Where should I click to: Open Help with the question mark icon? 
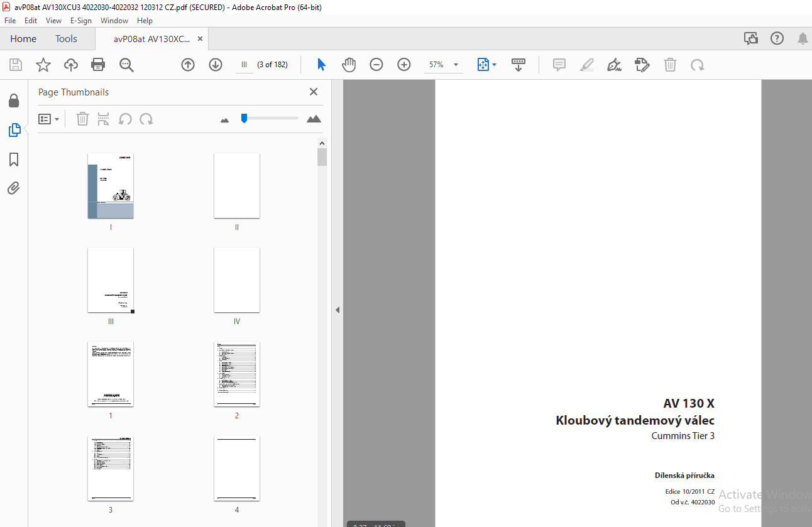coord(777,39)
